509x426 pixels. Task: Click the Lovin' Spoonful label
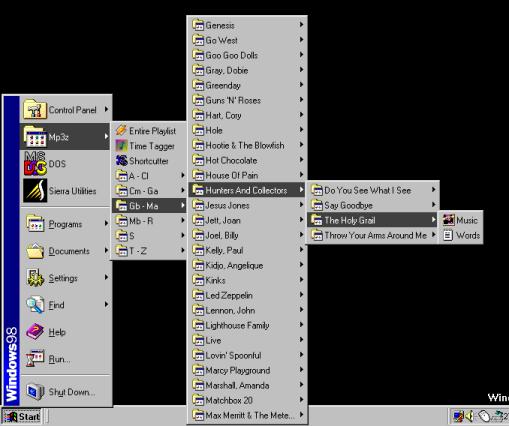pos(233,355)
